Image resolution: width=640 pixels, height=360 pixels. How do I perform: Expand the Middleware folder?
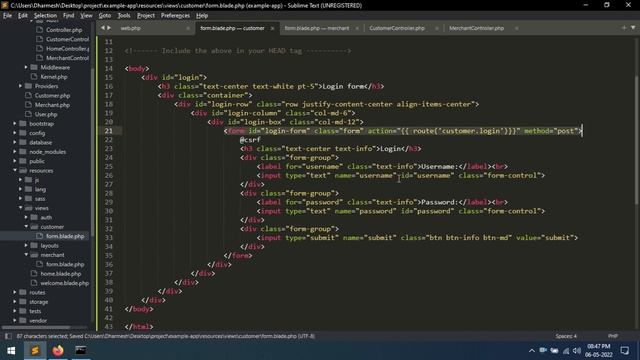click(26, 67)
